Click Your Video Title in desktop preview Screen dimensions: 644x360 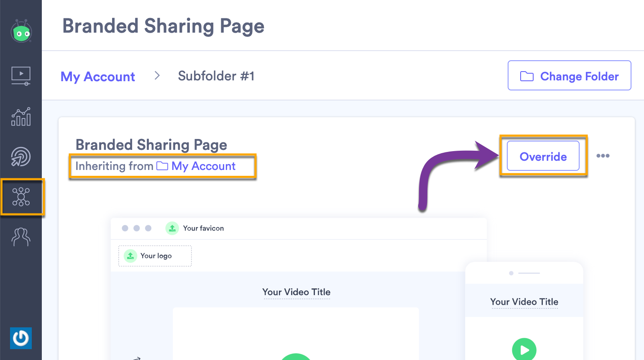pos(296,292)
